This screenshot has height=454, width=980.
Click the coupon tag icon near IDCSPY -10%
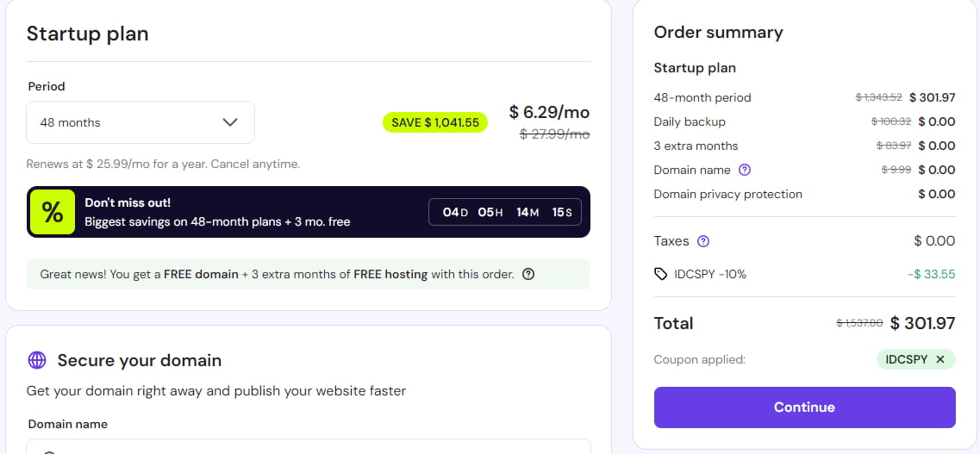pyautogui.click(x=661, y=274)
